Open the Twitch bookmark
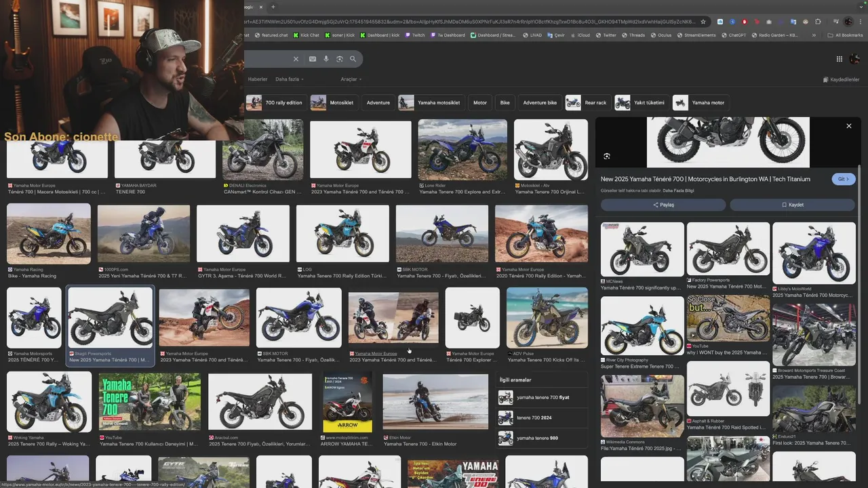868x488 pixels. (415, 35)
